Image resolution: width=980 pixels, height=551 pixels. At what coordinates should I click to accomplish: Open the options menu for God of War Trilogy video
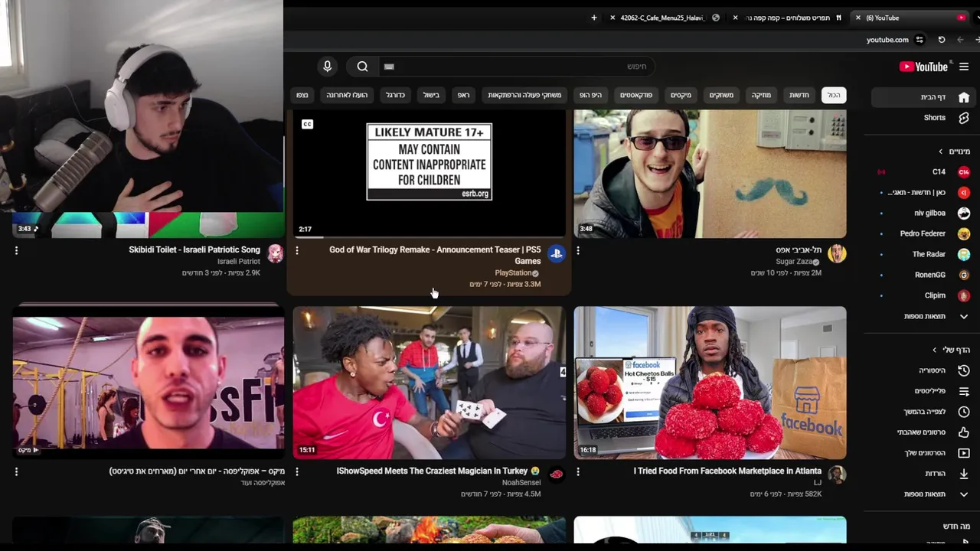coord(297,250)
